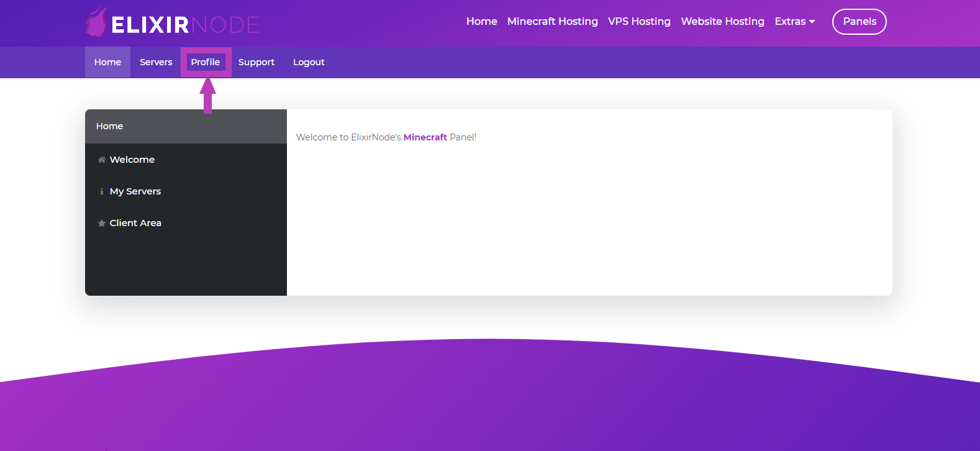Open the Profile tab
The width and height of the screenshot is (980, 451).
pos(206,62)
